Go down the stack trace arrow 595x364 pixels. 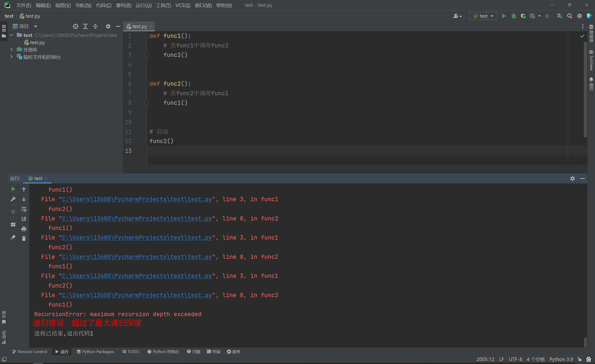point(24,199)
